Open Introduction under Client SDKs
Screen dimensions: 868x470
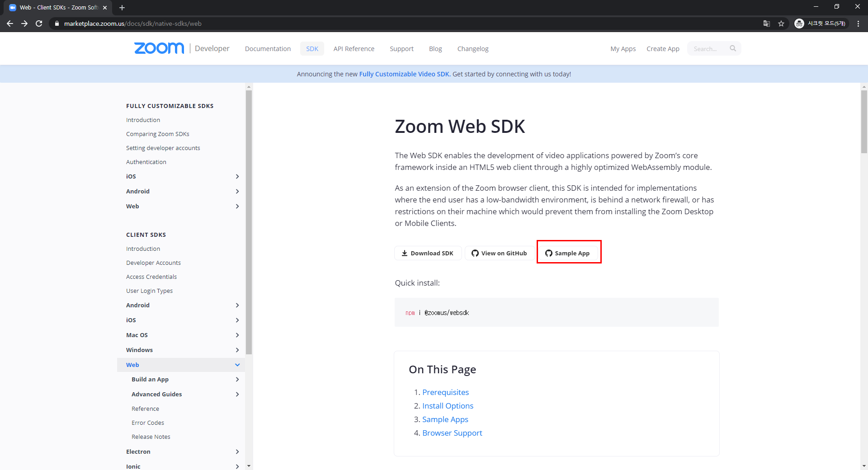click(143, 249)
